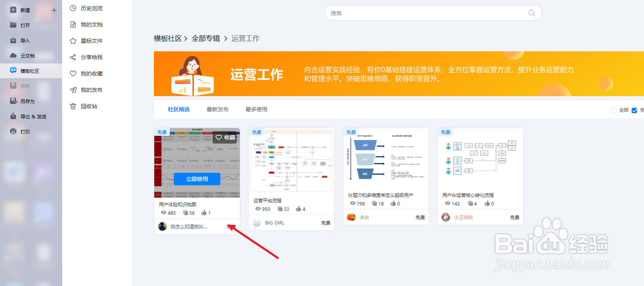Viewport: 644px width, 286px height.
Task: Click the 950 views count
Action: [266, 209]
